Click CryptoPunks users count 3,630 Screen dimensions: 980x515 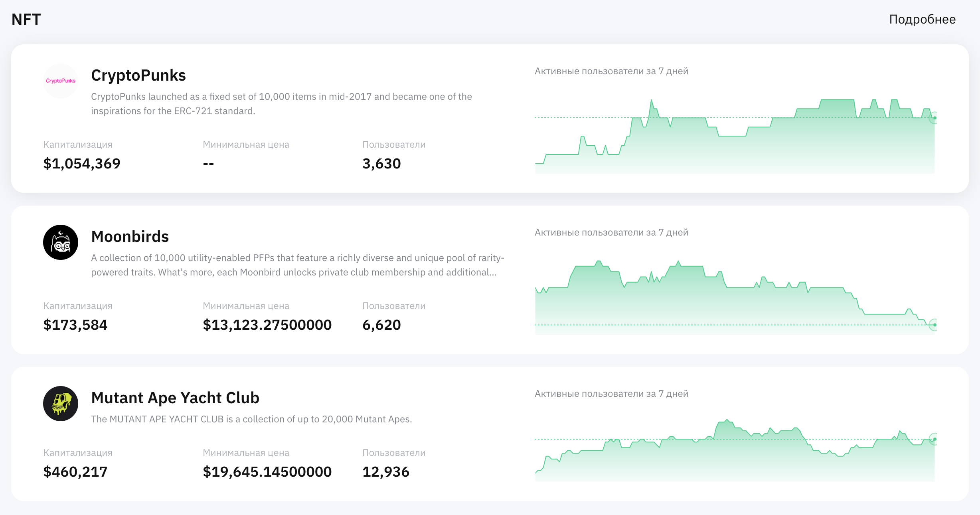point(381,164)
